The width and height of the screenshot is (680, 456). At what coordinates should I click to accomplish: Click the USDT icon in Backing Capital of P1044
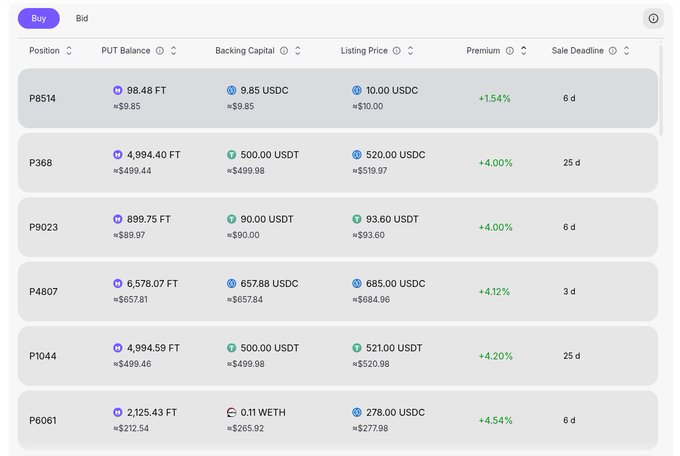click(232, 348)
